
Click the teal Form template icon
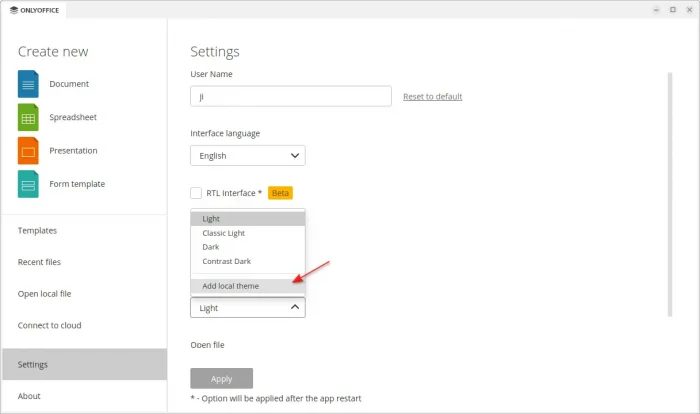(x=28, y=184)
